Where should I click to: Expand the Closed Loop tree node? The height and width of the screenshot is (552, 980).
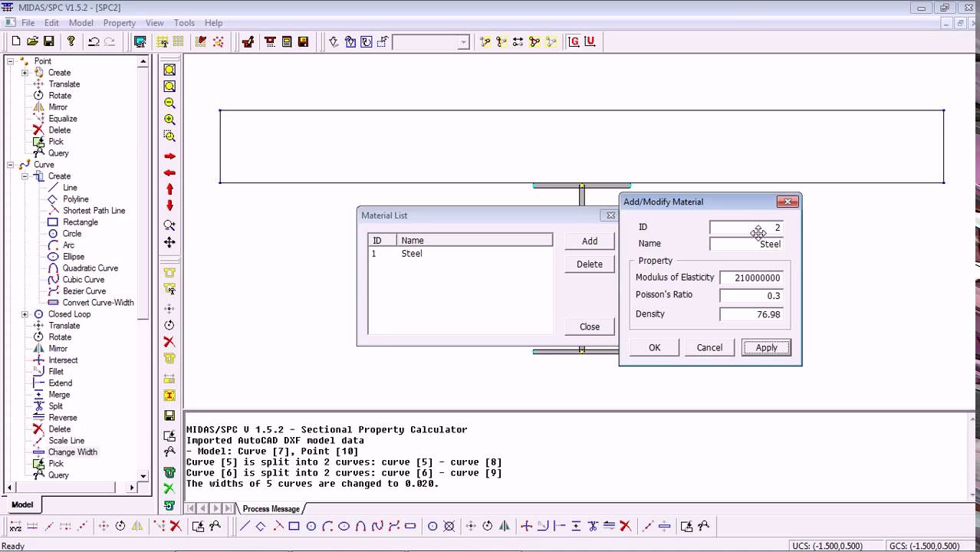click(25, 314)
